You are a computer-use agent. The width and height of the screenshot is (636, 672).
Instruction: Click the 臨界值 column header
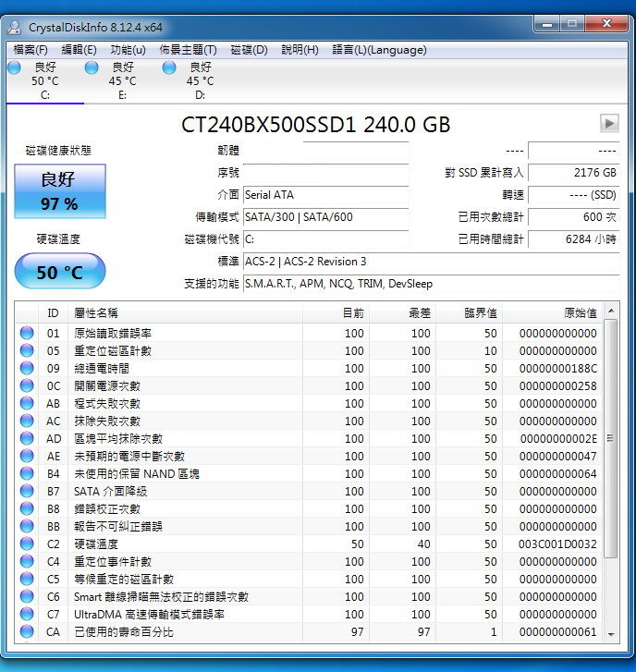(x=470, y=312)
